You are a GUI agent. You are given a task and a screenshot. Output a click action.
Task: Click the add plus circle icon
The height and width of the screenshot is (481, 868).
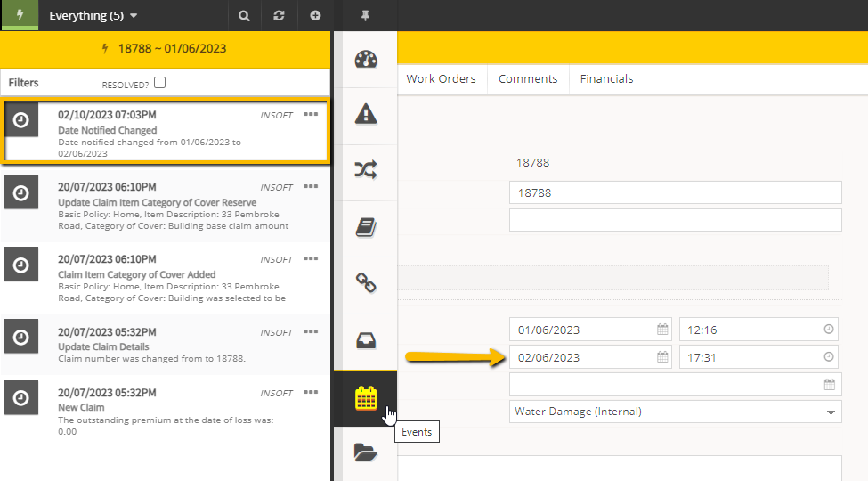[315, 15]
